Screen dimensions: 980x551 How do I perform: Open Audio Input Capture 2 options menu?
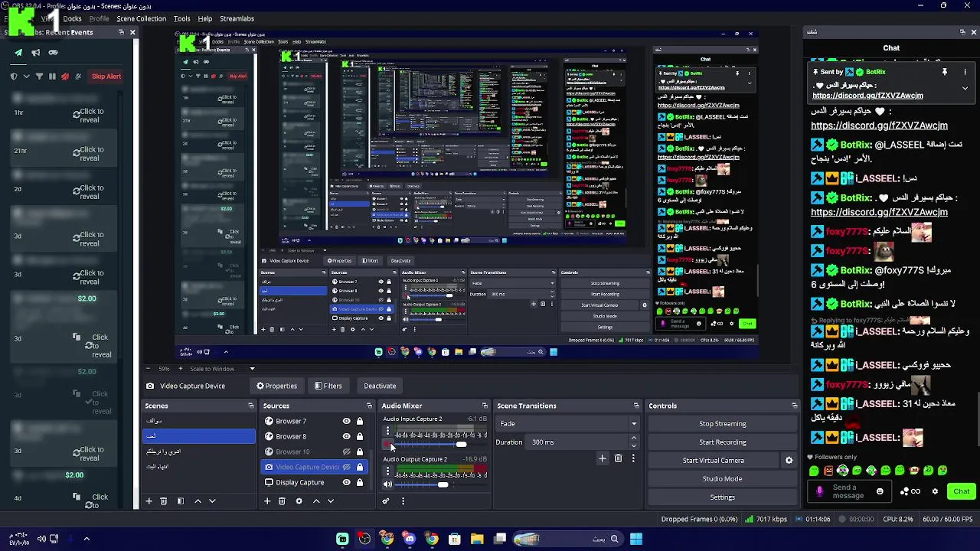(387, 432)
